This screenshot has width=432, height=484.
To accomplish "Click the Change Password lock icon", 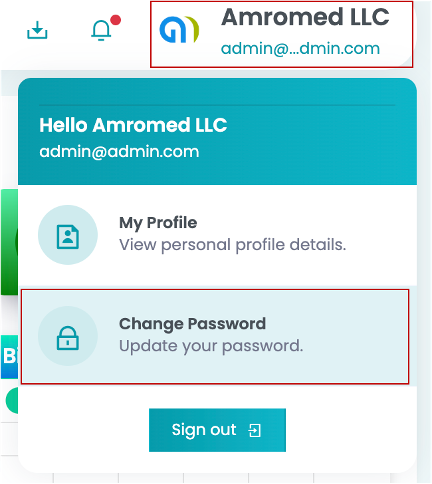I will [68, 336].
